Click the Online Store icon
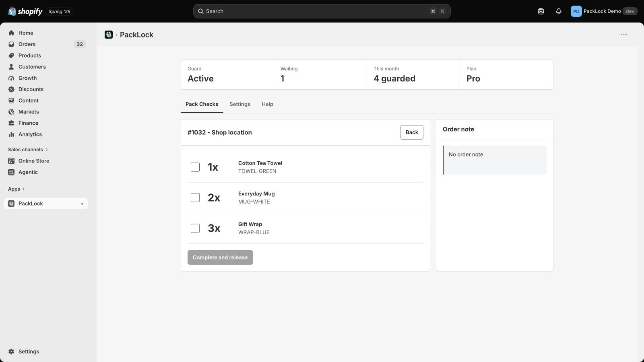 tap(11, 161)
